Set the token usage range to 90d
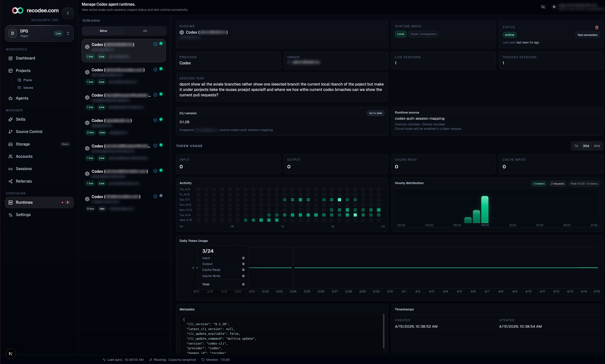Viewport: 605px width, 364px height. pyautogui.click(x=597, y=146)
